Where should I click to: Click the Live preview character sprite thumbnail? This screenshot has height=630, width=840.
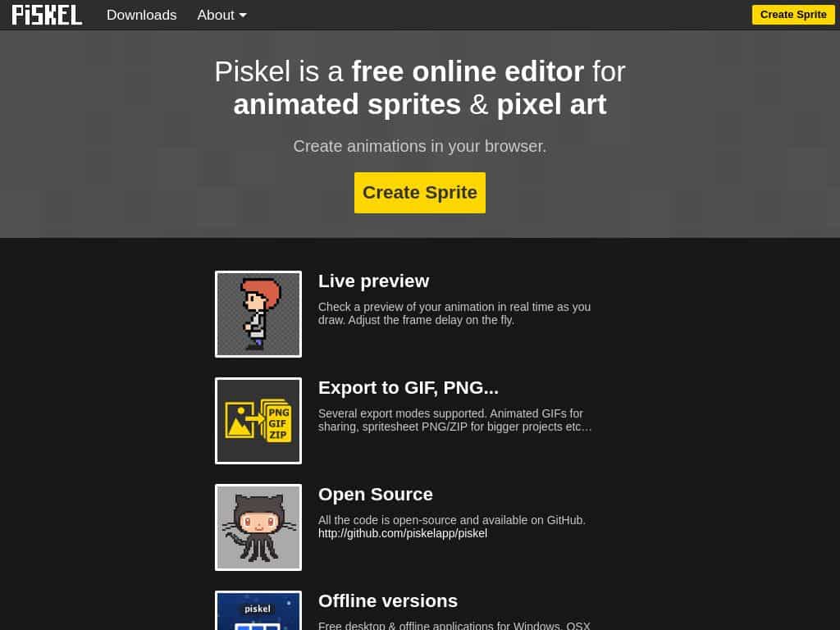(x=258, y=314)
